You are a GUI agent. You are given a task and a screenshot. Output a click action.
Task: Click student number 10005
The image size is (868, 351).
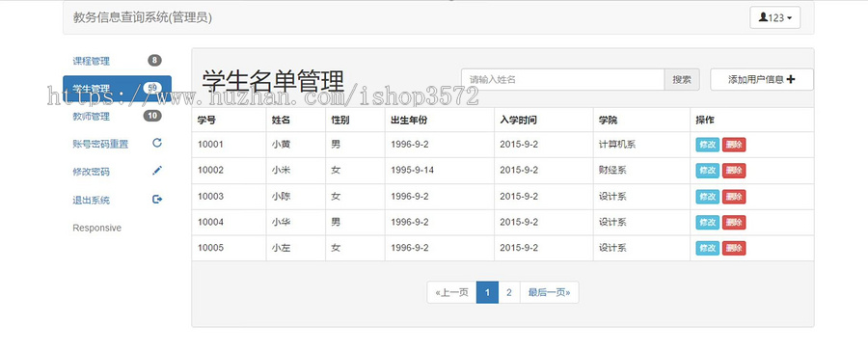coord(210,248)
